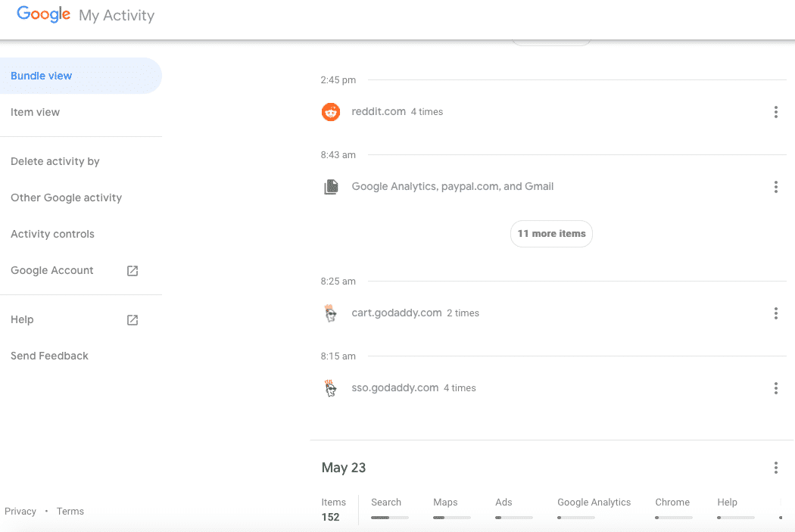Open Delete activity by

pos(55,161)
